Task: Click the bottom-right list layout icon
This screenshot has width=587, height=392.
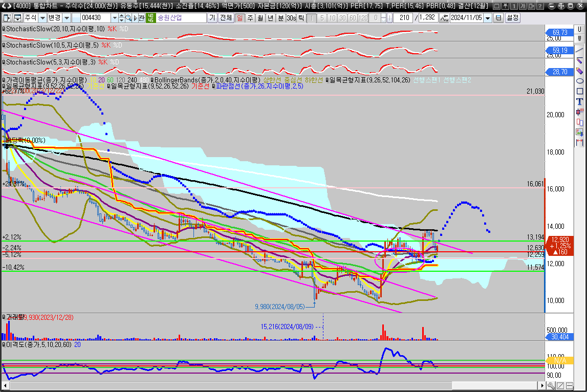Action: pos(570,385)
